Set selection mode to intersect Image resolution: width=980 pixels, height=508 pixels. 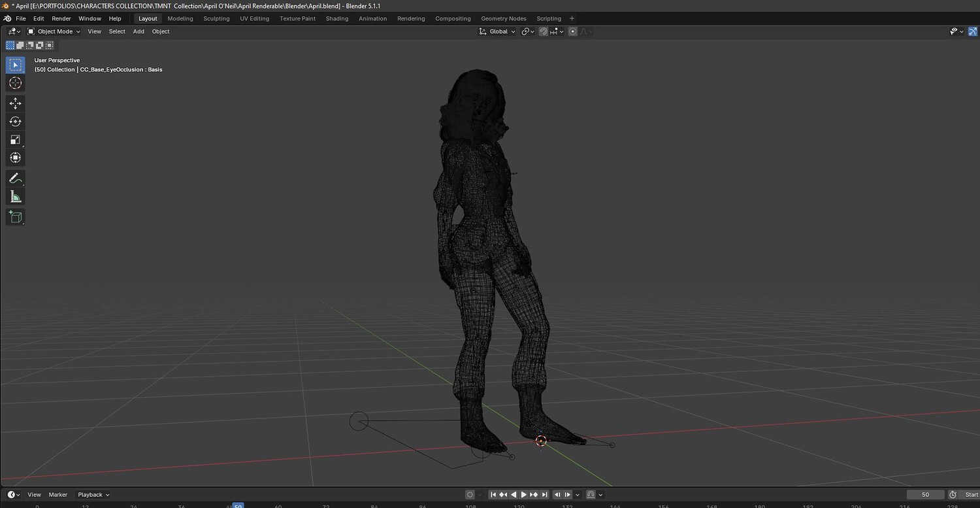pos(50,45)
